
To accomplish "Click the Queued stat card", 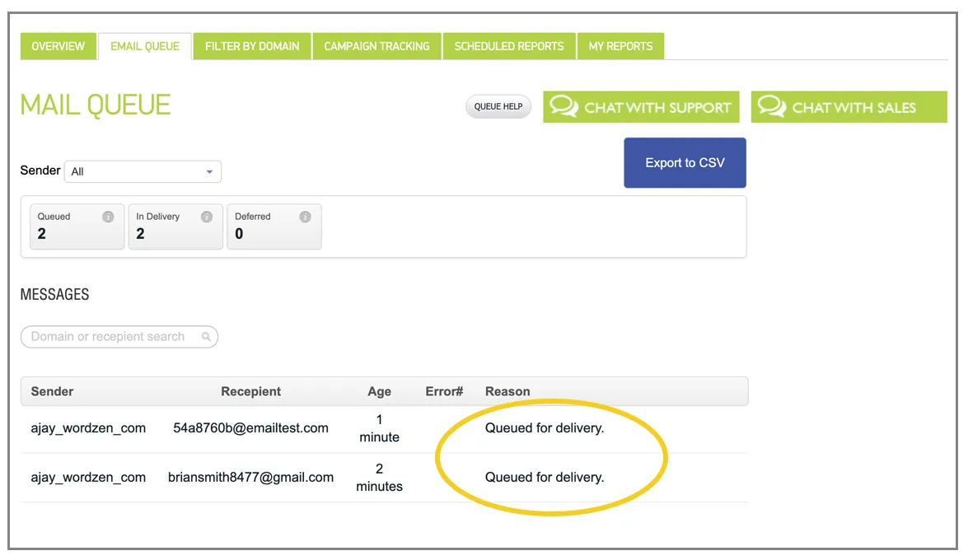I will coord(77,226).
